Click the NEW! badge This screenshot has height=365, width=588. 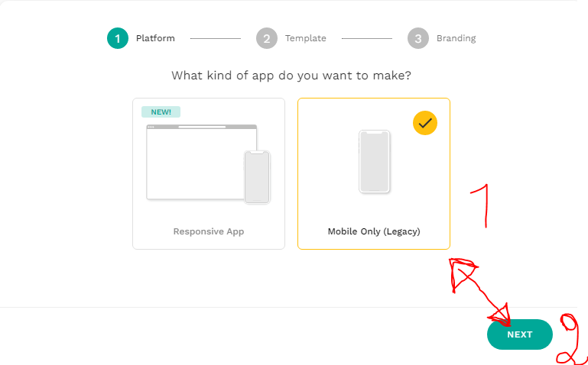pos(161,112)
